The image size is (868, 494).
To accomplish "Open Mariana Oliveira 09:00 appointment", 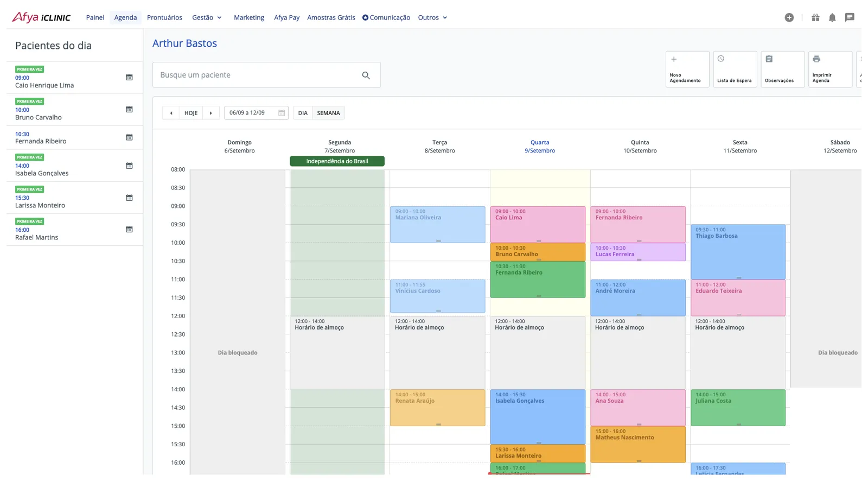I will 437,224.
